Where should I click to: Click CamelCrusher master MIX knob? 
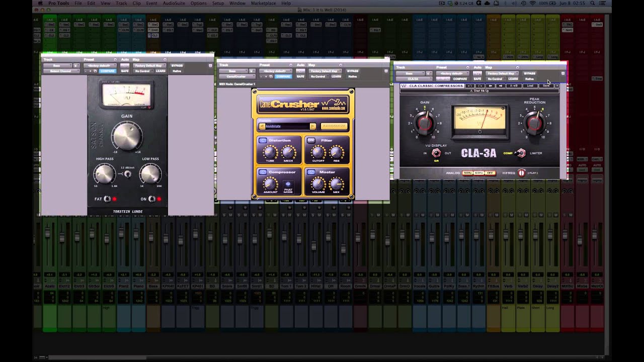point(336,184)
